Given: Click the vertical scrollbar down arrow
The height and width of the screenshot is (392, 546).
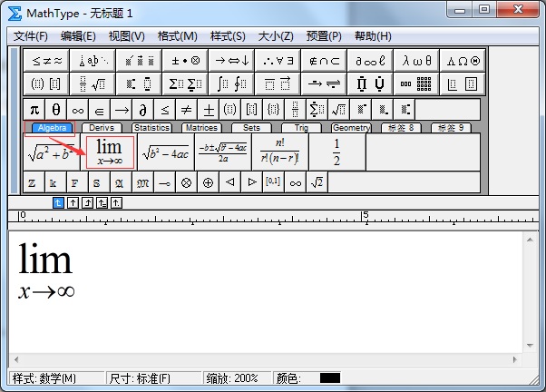Looking at the screenshot, I should (530, 346).
